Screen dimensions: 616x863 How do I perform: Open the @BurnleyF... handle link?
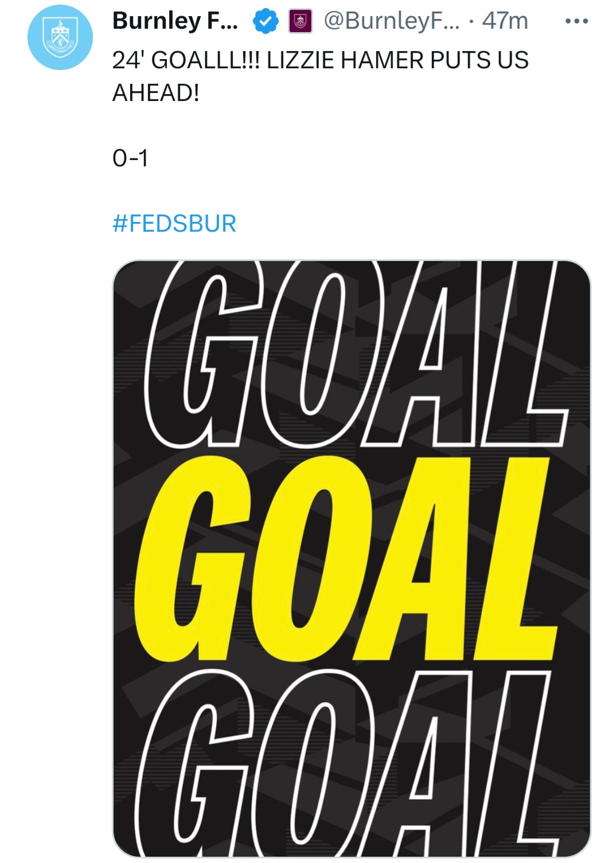391,21
